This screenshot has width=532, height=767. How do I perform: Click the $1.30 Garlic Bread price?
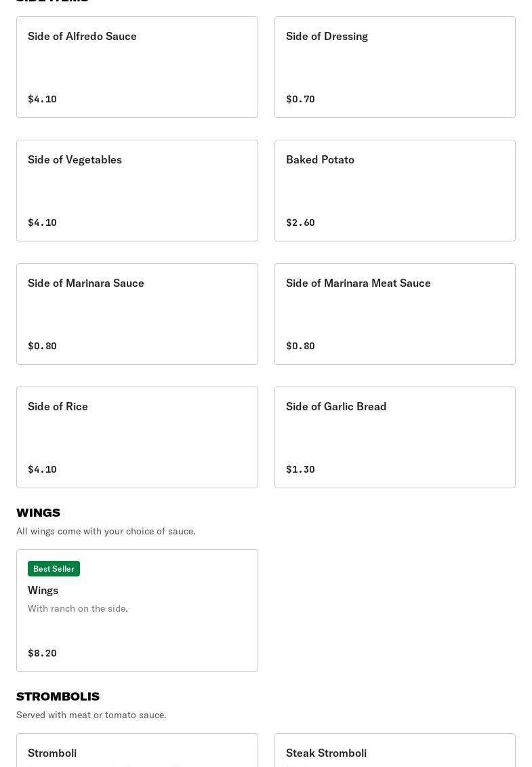(x=300, y=469)
